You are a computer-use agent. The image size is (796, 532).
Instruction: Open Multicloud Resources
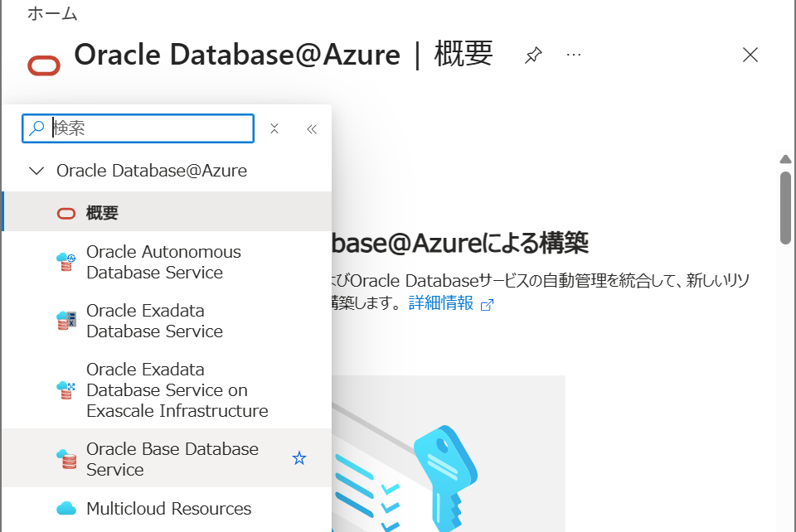pos(167,508)
